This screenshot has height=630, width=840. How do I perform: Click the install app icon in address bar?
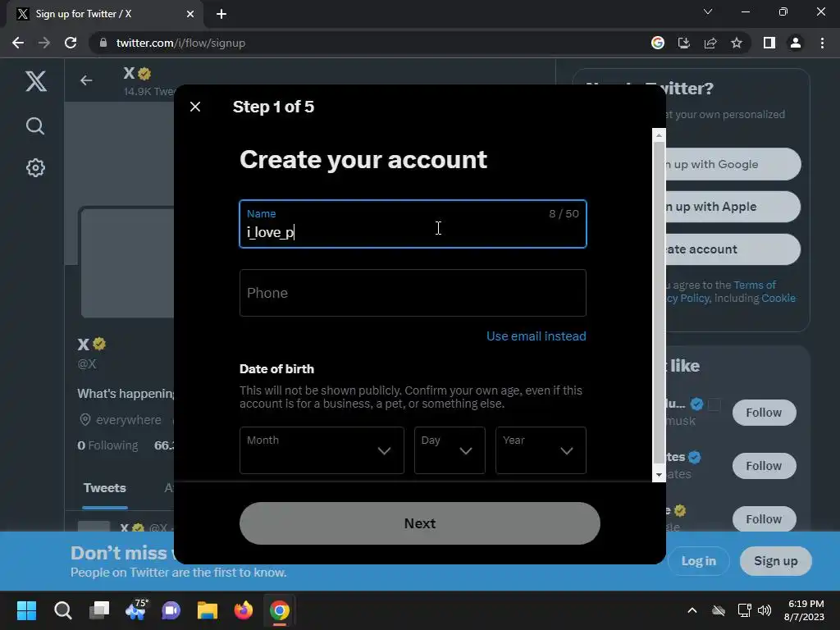pos(684,43)
